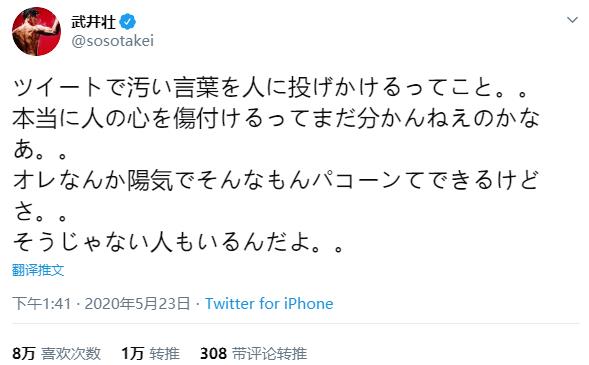Open 武井壮's profile avatar picture
This screenshot has height=365, width=589.
point(36,32)
